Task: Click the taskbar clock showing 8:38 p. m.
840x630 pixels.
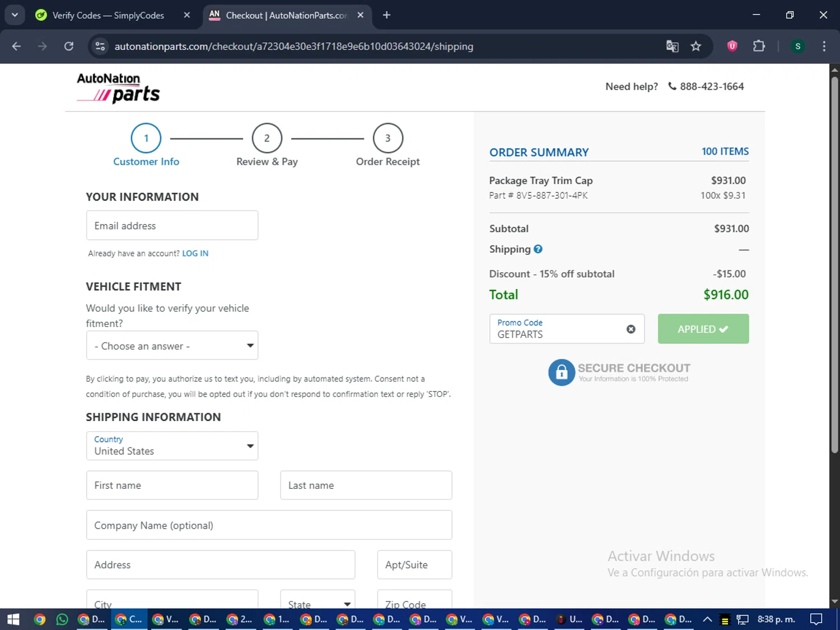Action: pyautogui.click(x=776, y=619)
